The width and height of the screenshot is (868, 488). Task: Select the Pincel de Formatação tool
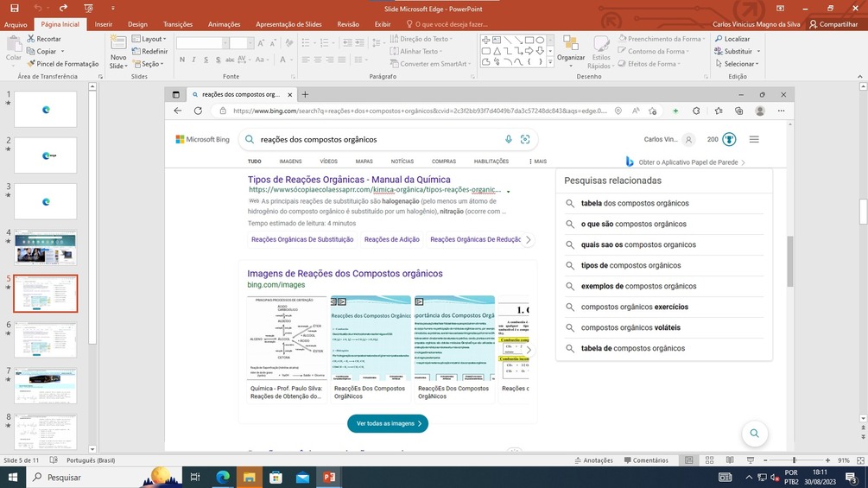click(62, 64)
